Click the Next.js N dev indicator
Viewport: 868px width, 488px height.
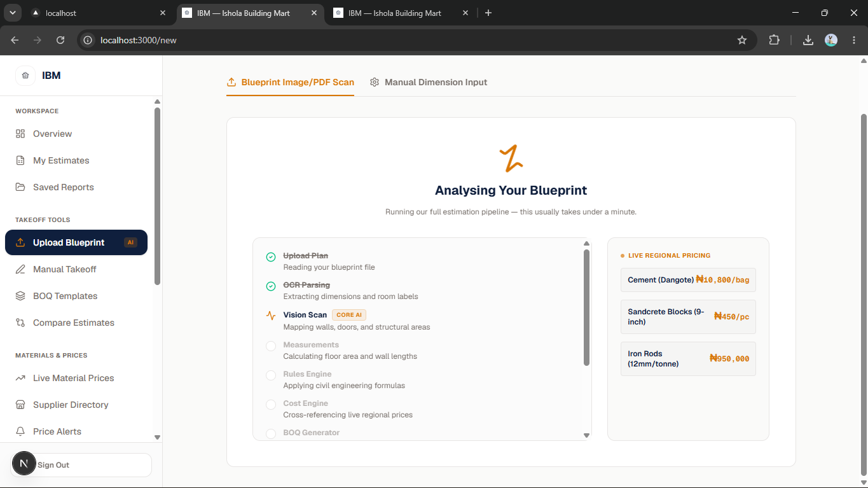(24, 464)
